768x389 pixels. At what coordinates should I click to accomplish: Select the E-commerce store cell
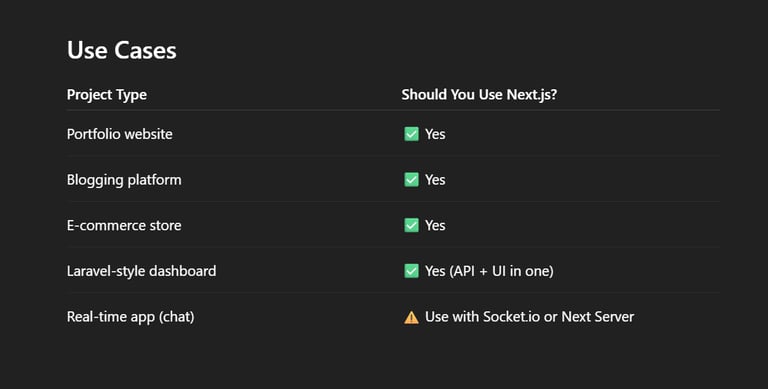[x=124, y=225]
